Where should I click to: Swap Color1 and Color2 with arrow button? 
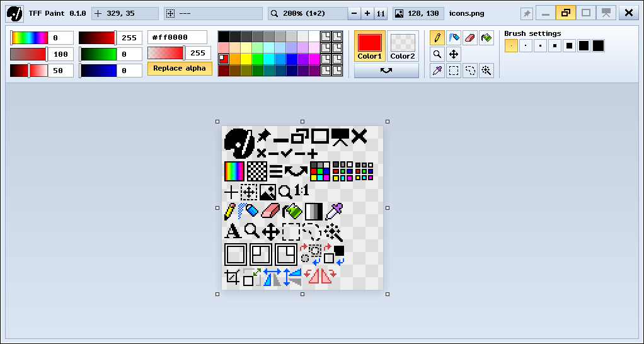tap(386, 71)
